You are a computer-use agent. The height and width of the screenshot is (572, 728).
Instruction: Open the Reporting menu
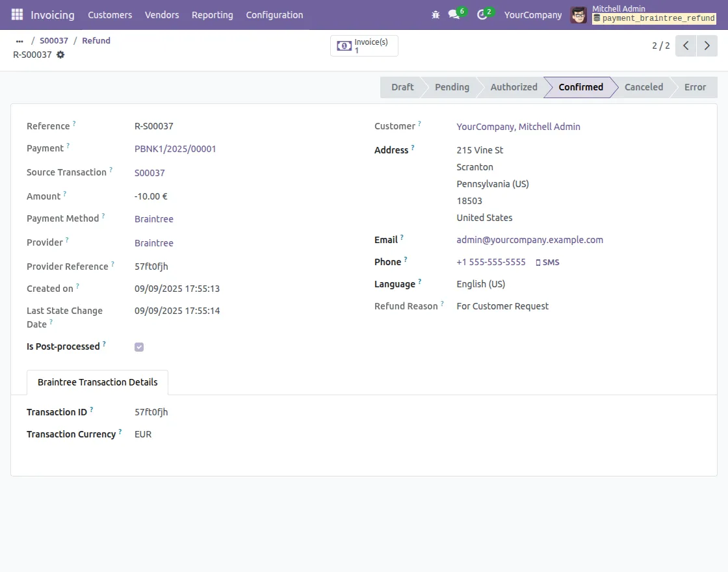coord(213,14)
